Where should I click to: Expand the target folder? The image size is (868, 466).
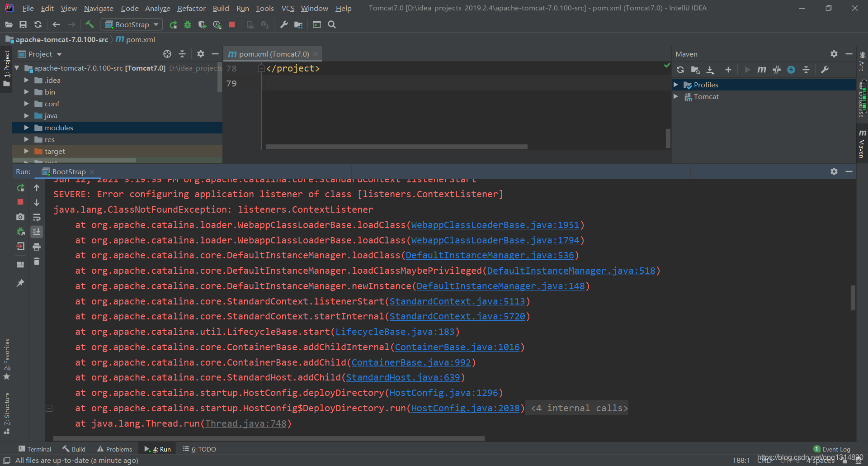tap(26, 151)
